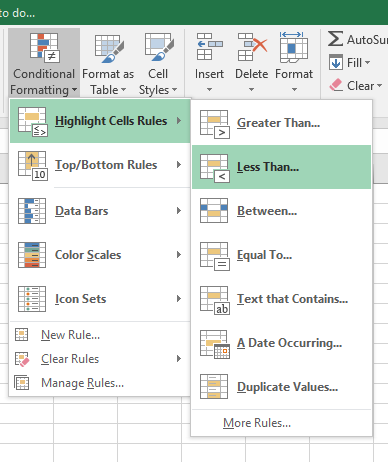Choose the Between rule option
This screenshot has height=462, width=388.
click(281, 211)
